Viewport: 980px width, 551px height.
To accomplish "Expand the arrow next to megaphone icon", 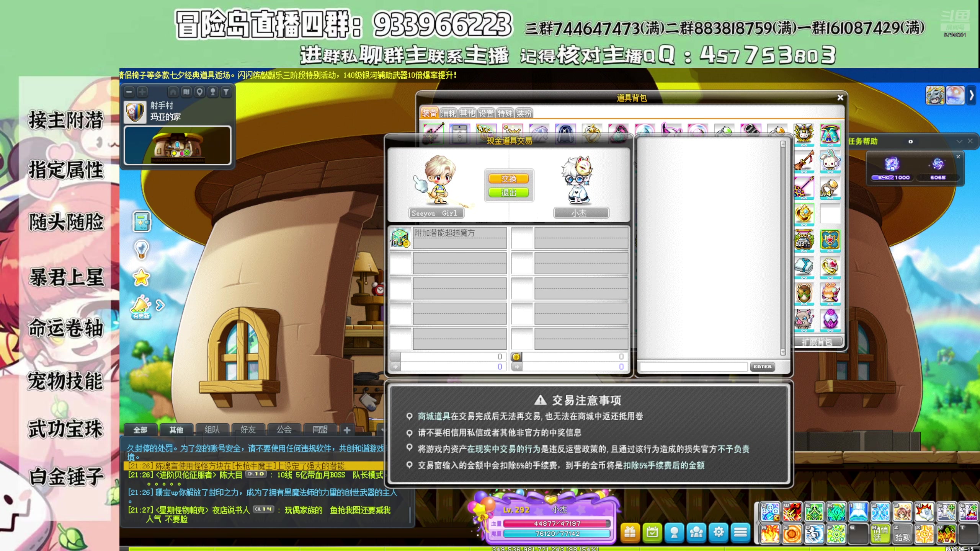I will coord(160,305).
